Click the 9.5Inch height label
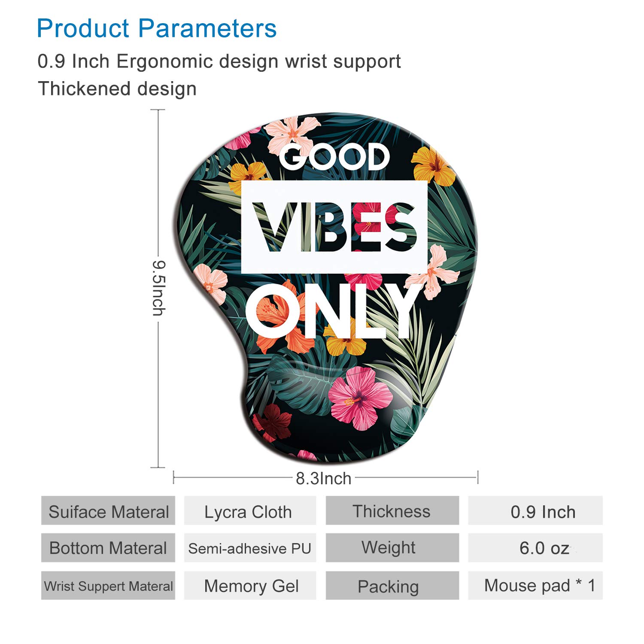Screen dimensions: 644x644 pyautogui.click(x=159, y=288)
